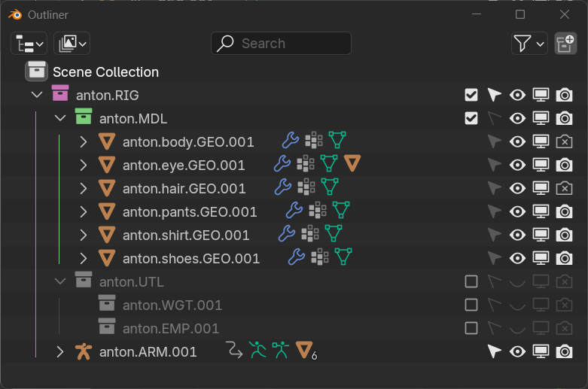This screenshot has width=588, height=389.
Task: Click anton.ARM.001 armature data icon
Action: 281,350
